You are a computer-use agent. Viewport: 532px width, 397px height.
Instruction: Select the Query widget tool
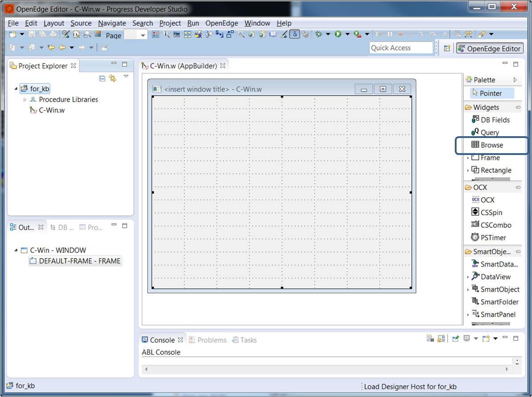tap(491, 132)
